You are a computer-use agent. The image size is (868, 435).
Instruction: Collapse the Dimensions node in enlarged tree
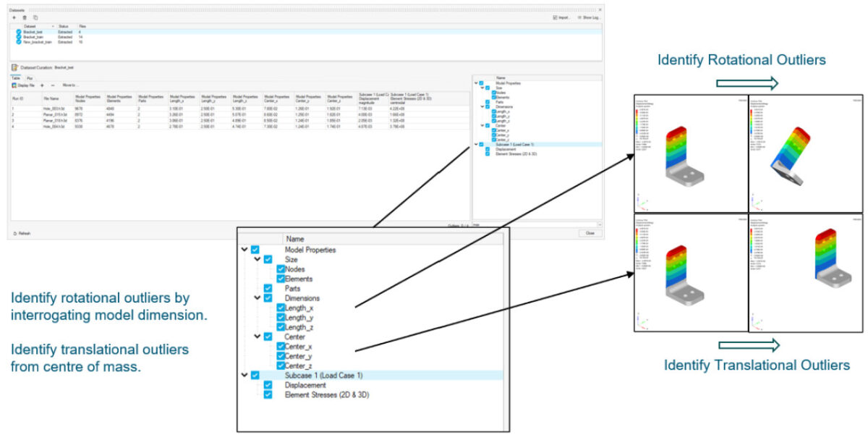pyautogui.click(x=256, y=298)
